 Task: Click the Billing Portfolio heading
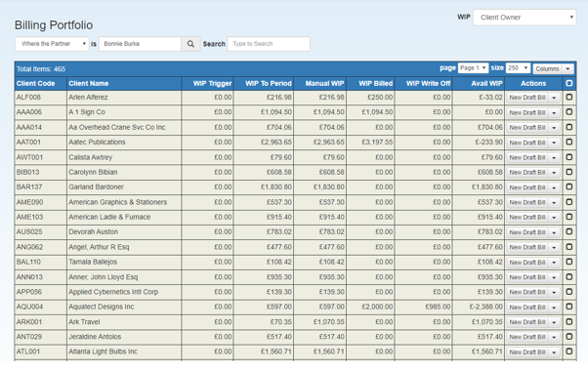tap(54, 25)
